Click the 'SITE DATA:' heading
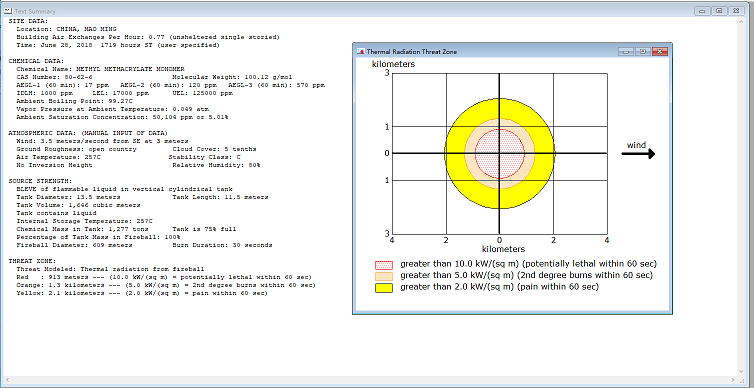 28,21
